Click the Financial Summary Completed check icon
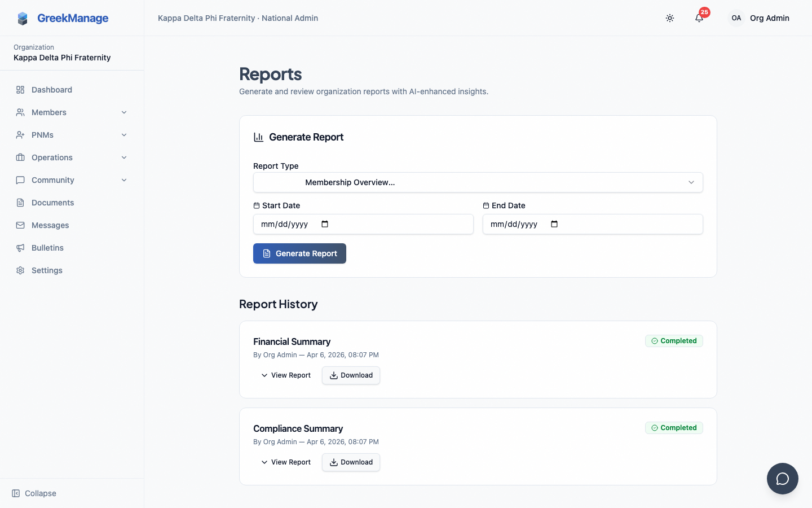This screenshot has height=508, width=812. [655, 341]
